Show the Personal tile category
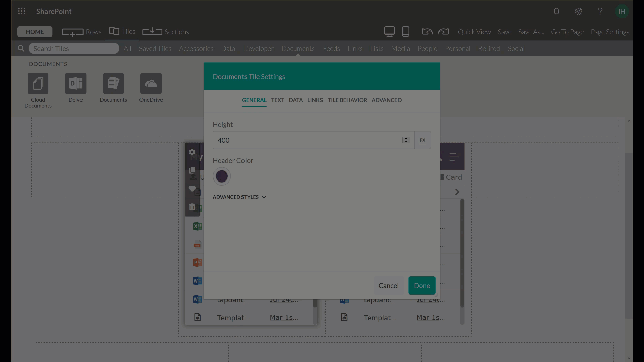Screen dimensions: 644x362 point(458,49)
